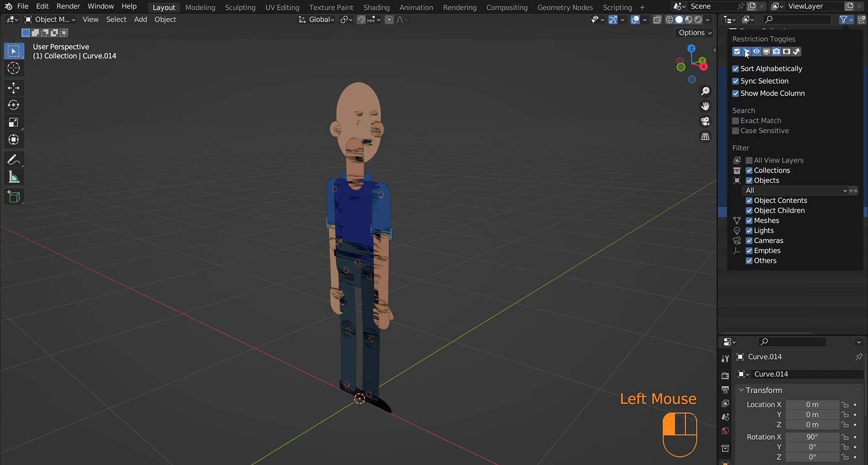The height and width of the screenshot is (465, 868).
Task: Open the Render menu
Action: (x=68, y=6)
